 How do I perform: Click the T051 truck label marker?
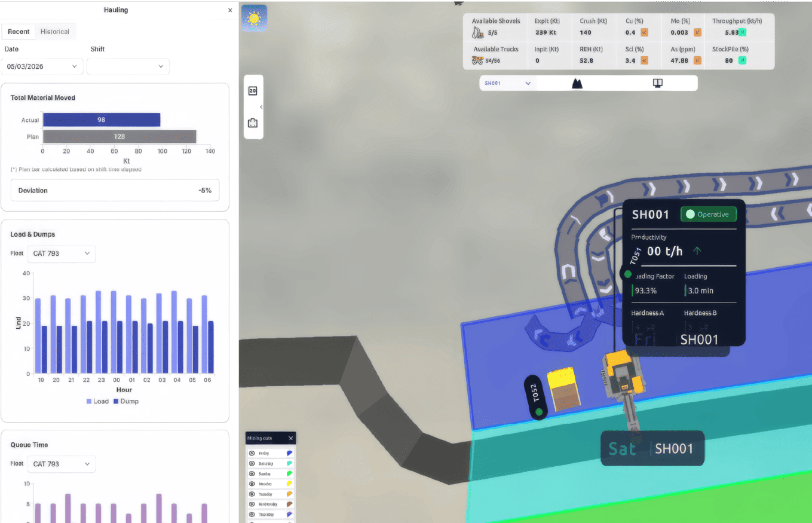pos(635,257)
